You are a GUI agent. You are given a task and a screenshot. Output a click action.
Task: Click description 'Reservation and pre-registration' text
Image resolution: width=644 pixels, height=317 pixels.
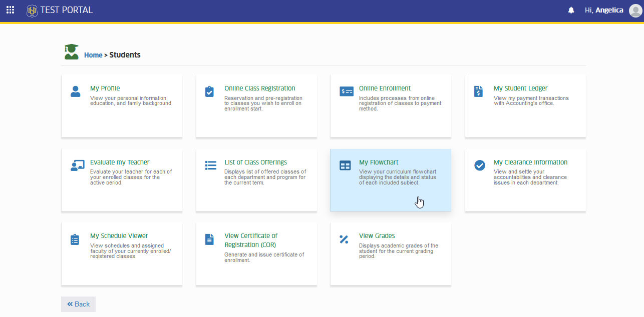263,103
